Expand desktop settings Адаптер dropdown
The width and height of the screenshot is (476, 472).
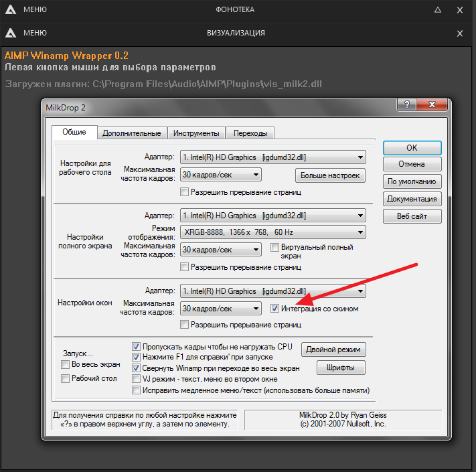tap(273, 157)
